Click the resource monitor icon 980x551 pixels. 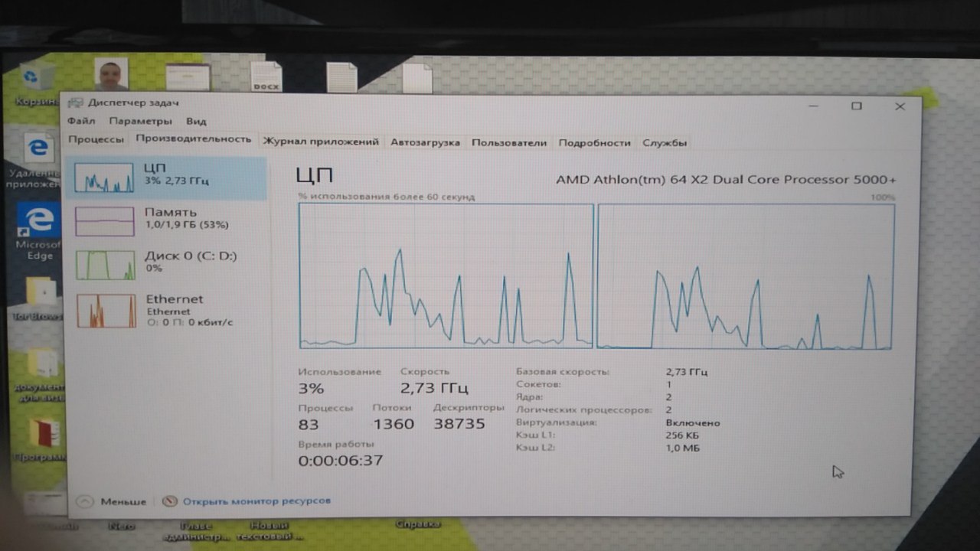click(x=169, y=501)
